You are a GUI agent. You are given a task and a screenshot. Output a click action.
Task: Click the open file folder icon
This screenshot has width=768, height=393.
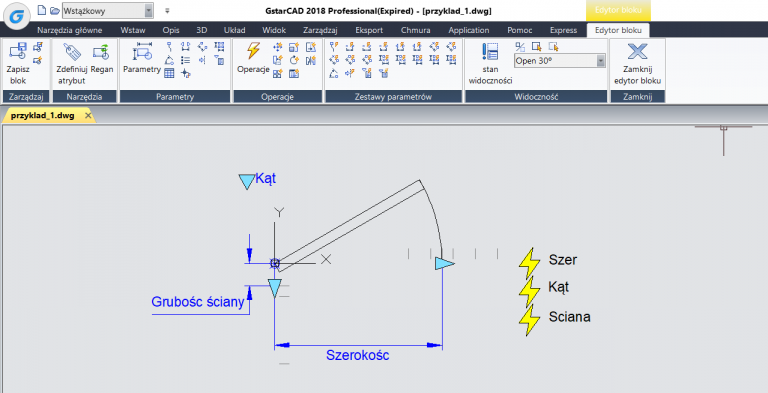click(54, 10)
